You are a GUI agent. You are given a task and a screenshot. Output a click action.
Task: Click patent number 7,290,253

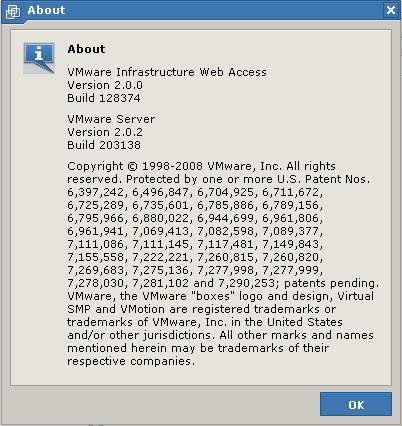click(x=247, y=283)
